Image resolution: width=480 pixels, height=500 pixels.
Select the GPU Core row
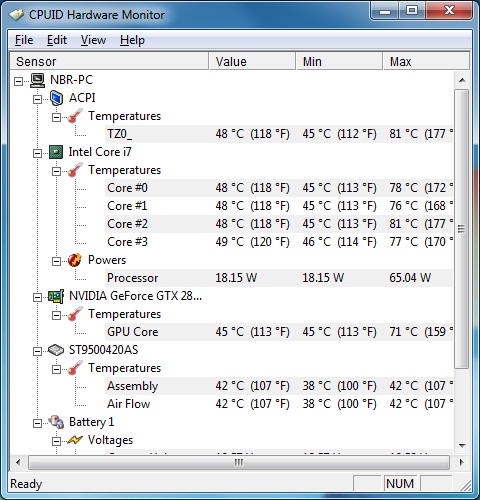(278, 332)
